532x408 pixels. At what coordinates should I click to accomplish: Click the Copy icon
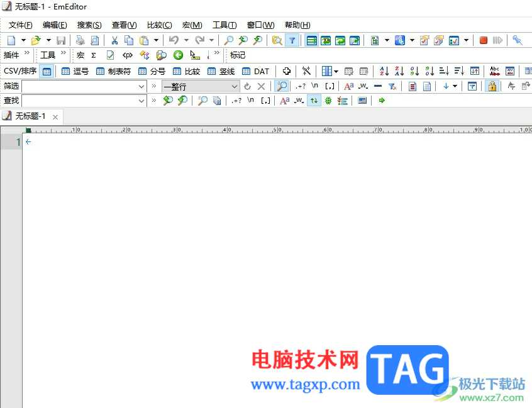point(129,40)
